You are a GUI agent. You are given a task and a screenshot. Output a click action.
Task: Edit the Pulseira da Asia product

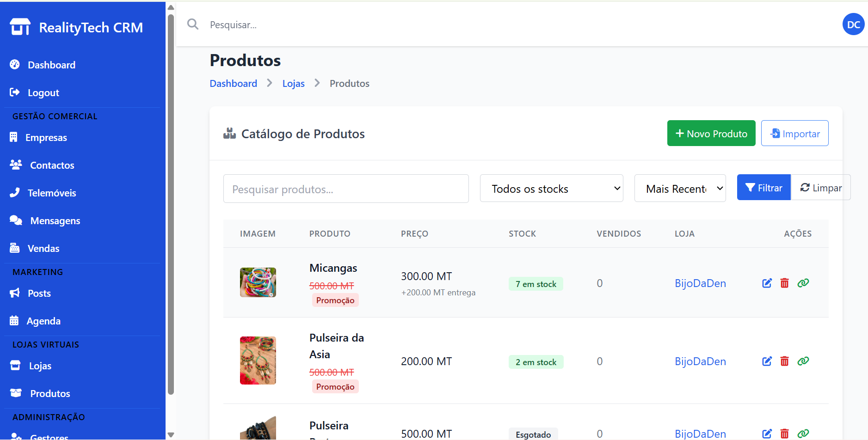(767, 361)
